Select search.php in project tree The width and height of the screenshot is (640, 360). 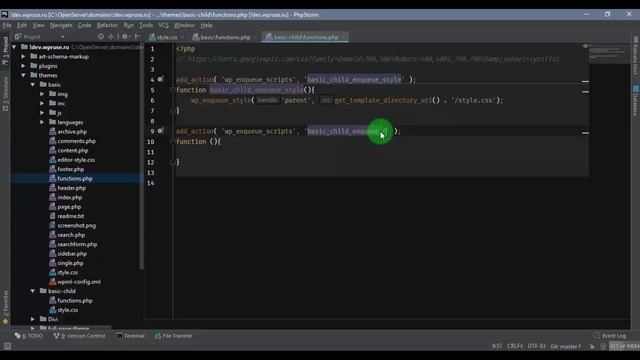coord(71,235)
